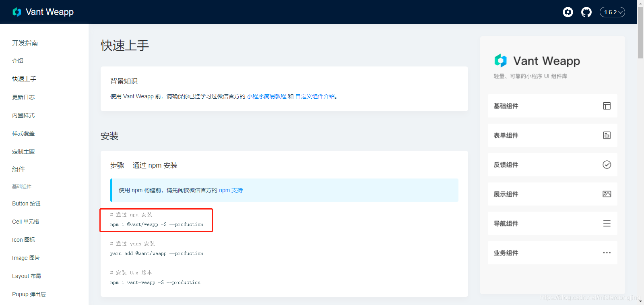Open Popup 弹出层 component page

pyautogui.click(x=29, y=294)
